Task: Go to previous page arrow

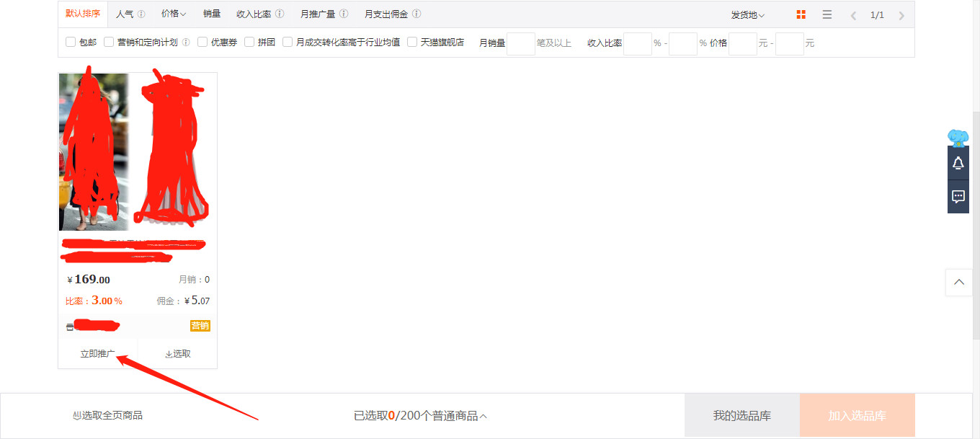Action: click(x=853, y=15)
